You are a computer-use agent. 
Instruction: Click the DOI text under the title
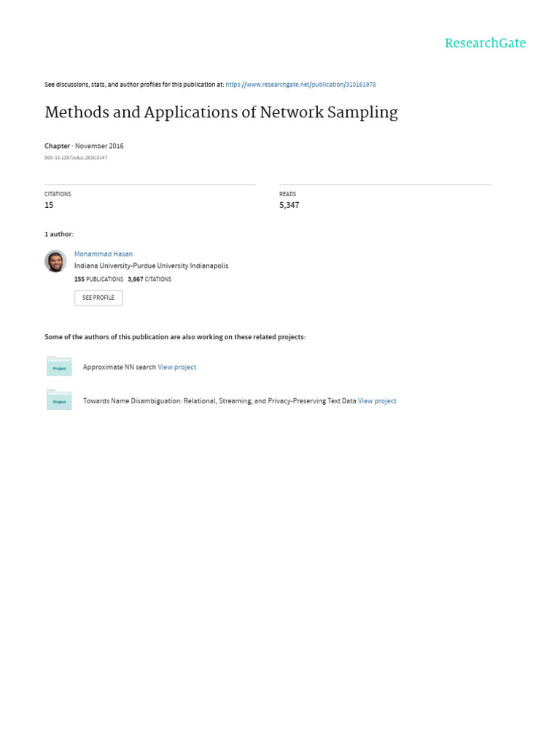click(76, 158)
